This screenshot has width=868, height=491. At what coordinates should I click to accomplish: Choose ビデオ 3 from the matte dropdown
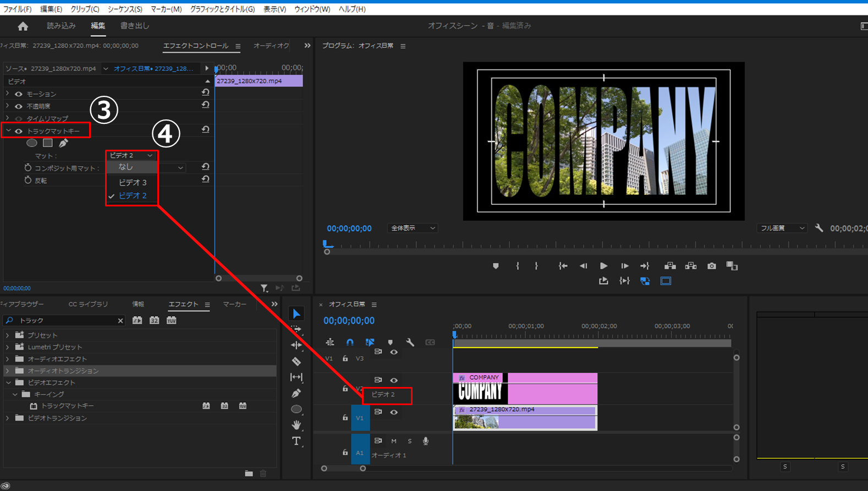133,182
